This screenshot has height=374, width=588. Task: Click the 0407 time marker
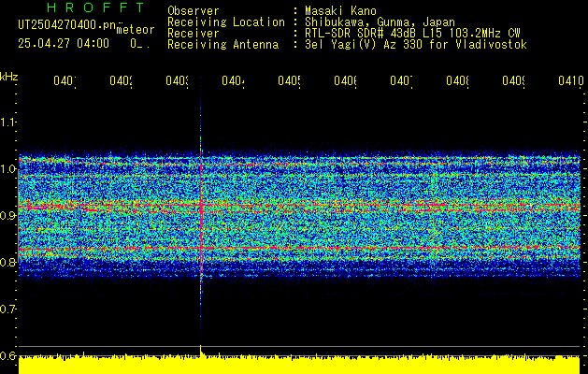(x=401, y=80)
